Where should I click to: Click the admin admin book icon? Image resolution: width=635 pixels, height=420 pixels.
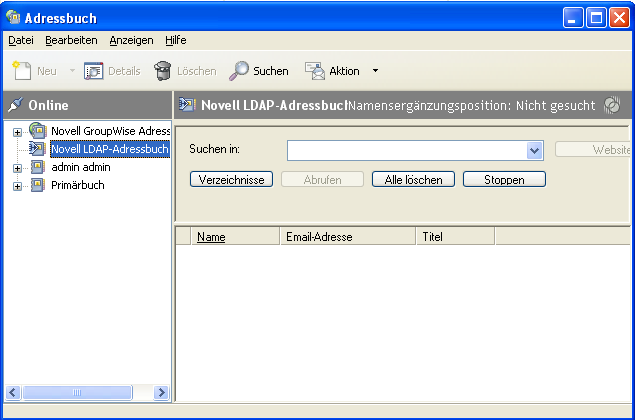click(38, 167)
